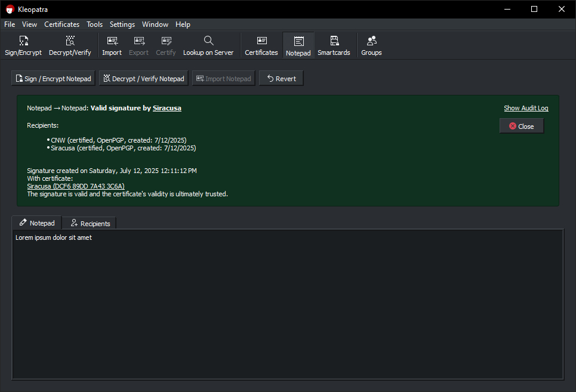Image resolution: width=576 pixels, height=392 pixels.
Task: Click the Decrypt/Verify toolbar icon
Action: coord(70,45)
